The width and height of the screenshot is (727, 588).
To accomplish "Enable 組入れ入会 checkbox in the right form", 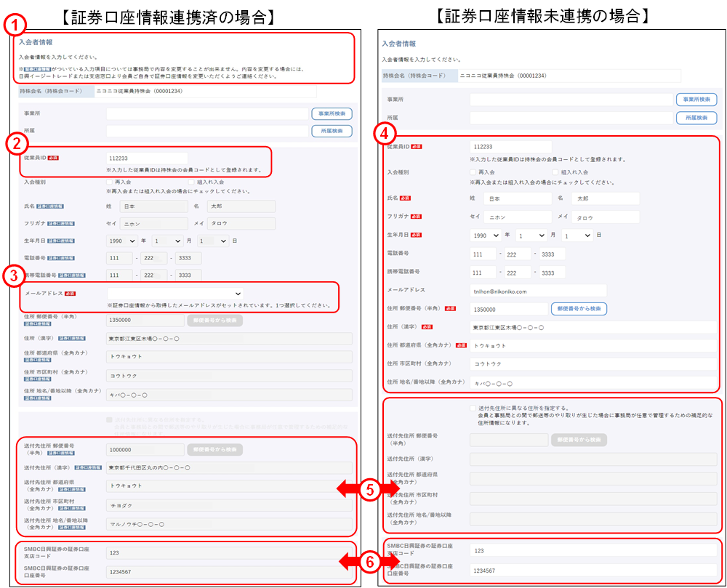I will [x=555, y=172].
